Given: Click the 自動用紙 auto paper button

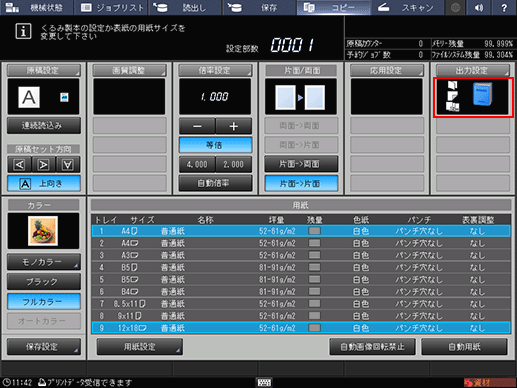Looking at the screenshot, I should pyautogui.click(x=464, y=347).
